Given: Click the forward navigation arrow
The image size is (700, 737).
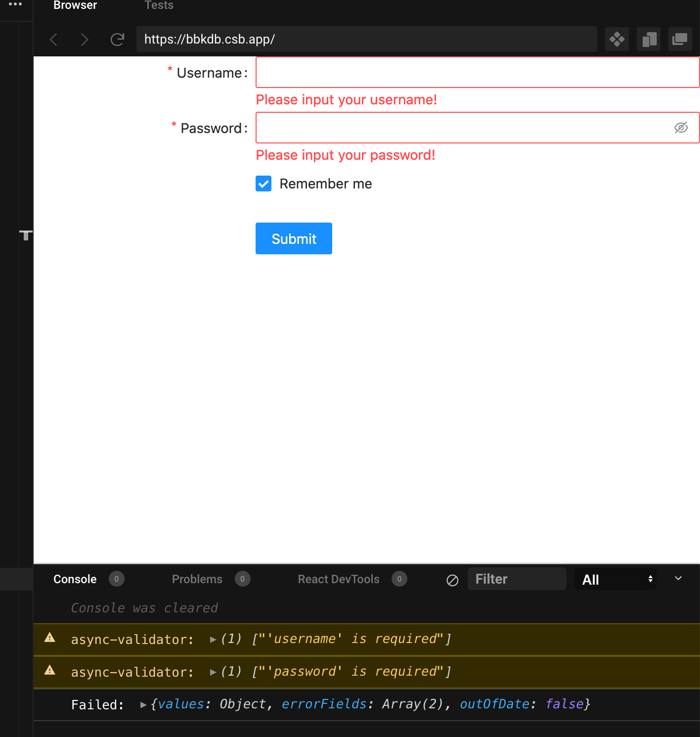Looking at the screenshot, I should coord(85,40).
